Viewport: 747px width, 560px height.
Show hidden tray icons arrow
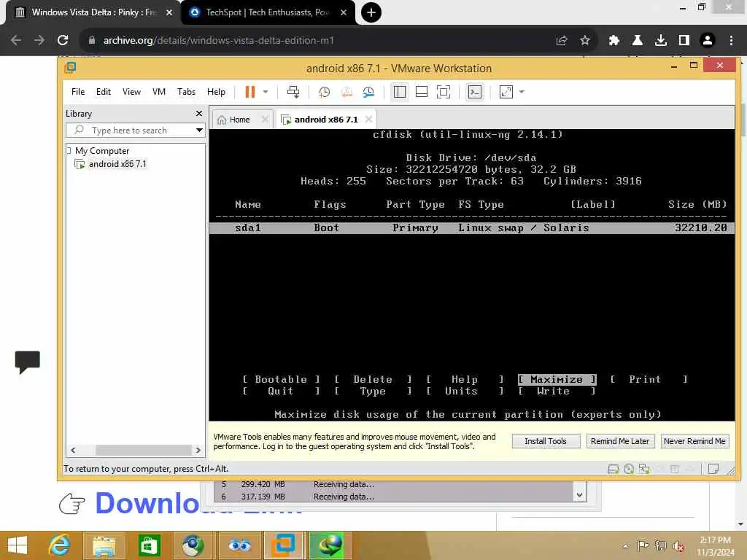[x=625, y=546]
